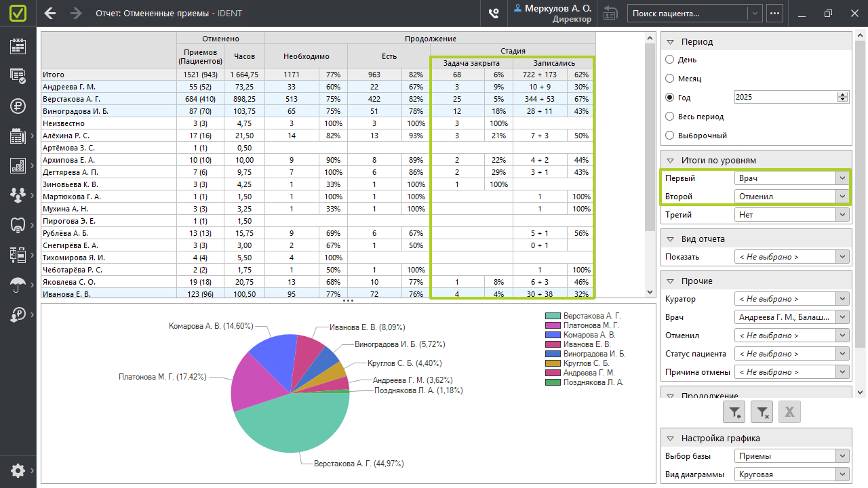Image resolution: width=868 pixels, height=488 pixels.
Task: Click the ruble payments sidebar icon
Action: (x=18, y=105)
